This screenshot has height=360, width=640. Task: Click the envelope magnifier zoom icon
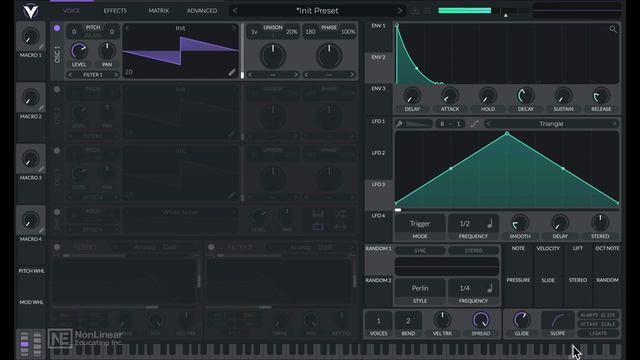[x=613, y=29]
